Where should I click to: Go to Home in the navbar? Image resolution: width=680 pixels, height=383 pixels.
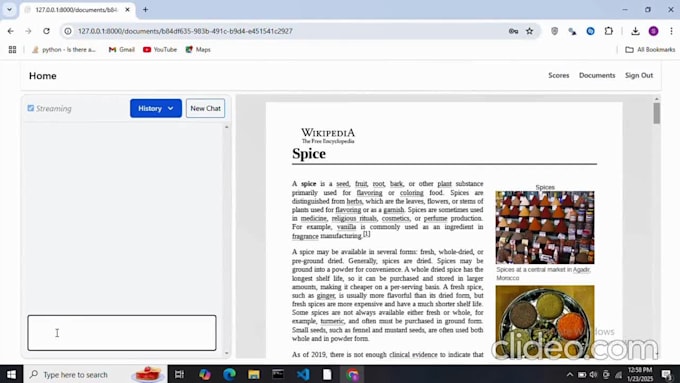click(42, 76)
